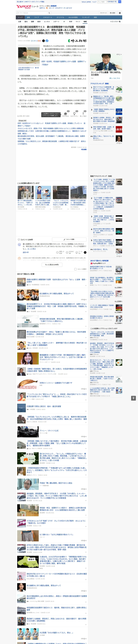
Task: Click the 記事に関する報告 report icon
Action: click(x=23, y=116)
